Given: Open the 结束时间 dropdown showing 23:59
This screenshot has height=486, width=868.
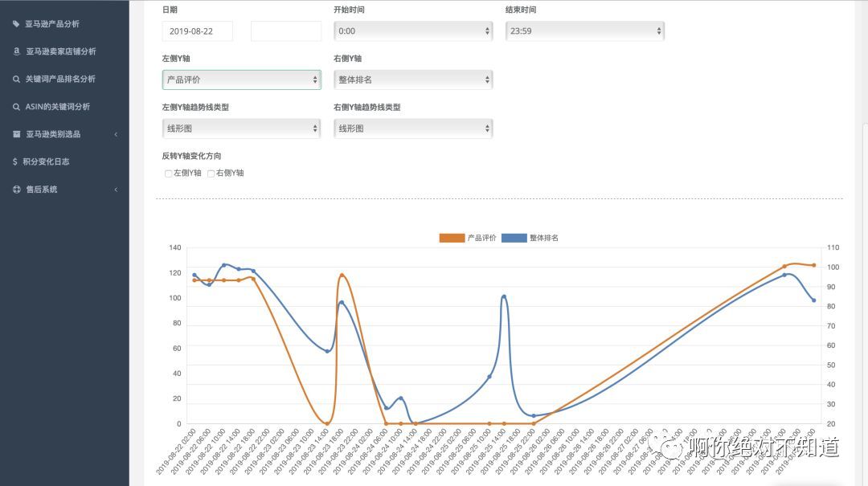Looking at the screenshot, I should coord(584,31).
